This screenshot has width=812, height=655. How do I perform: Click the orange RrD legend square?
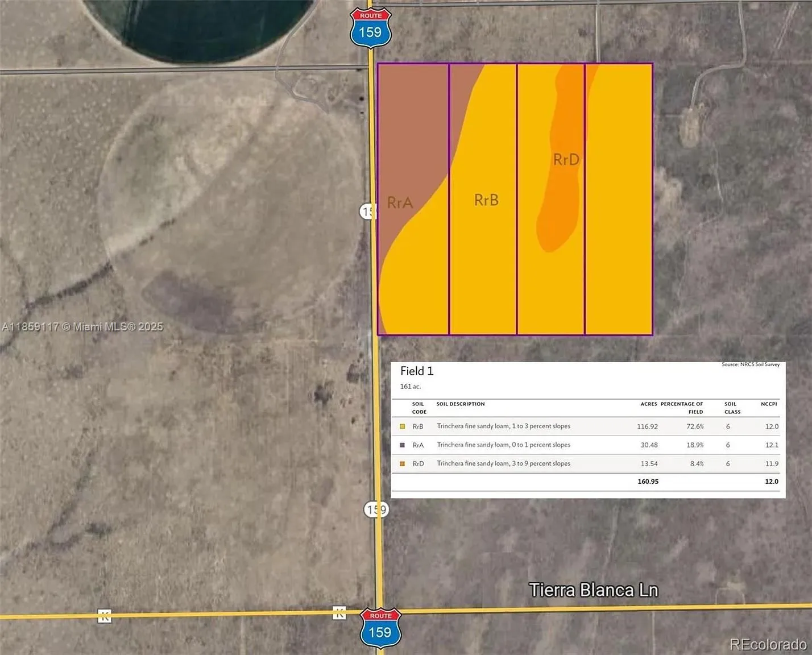pos(403,464)
